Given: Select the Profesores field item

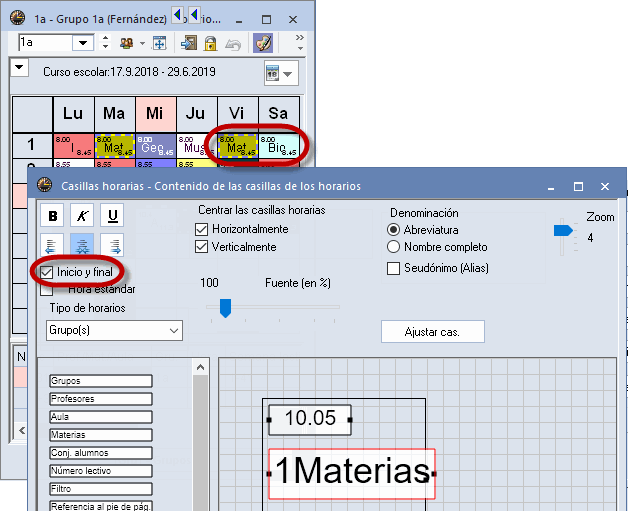Looking at the screenshot, I should pyautogui.click(x=101, y=399).
